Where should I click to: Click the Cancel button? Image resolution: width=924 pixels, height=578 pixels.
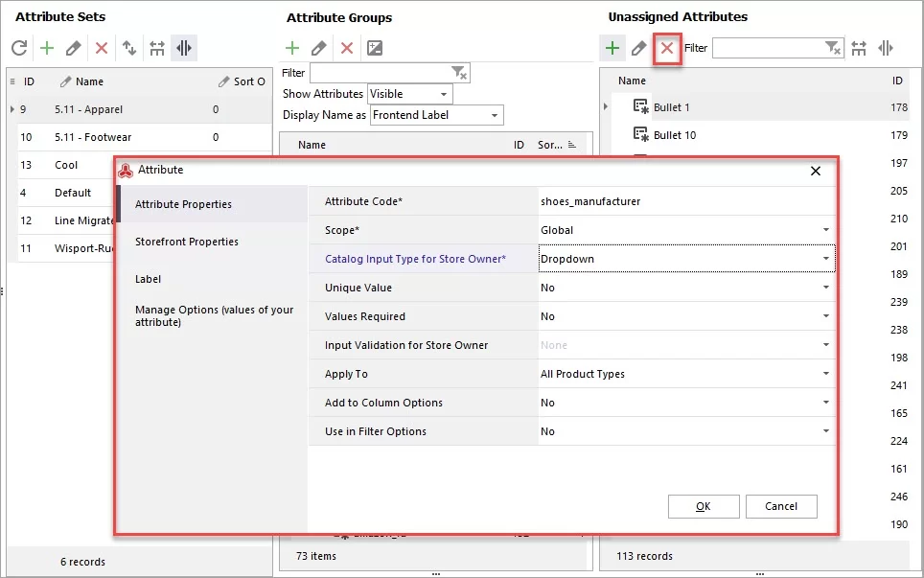click(x=781, y=506)
